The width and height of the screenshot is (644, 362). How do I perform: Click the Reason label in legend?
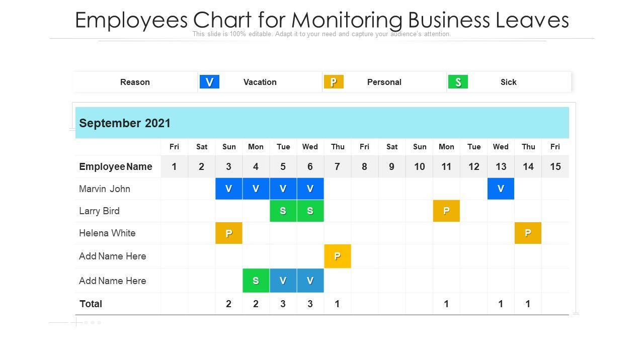[x=135, y=82]
